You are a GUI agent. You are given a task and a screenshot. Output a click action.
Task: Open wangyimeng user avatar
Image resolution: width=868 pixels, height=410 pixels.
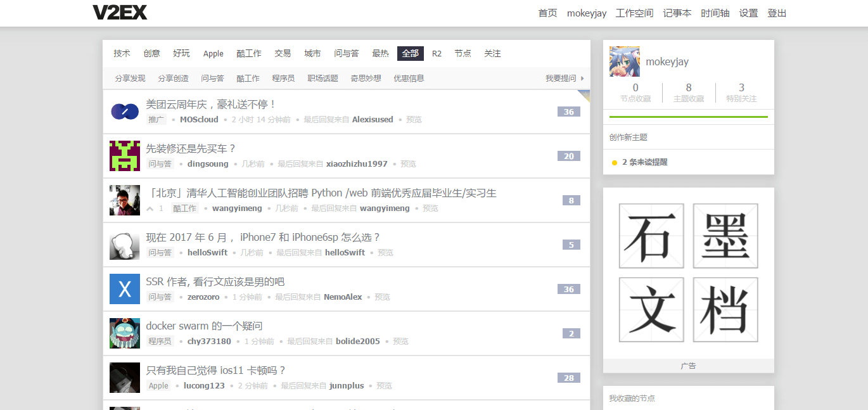(x=125, y=200)
